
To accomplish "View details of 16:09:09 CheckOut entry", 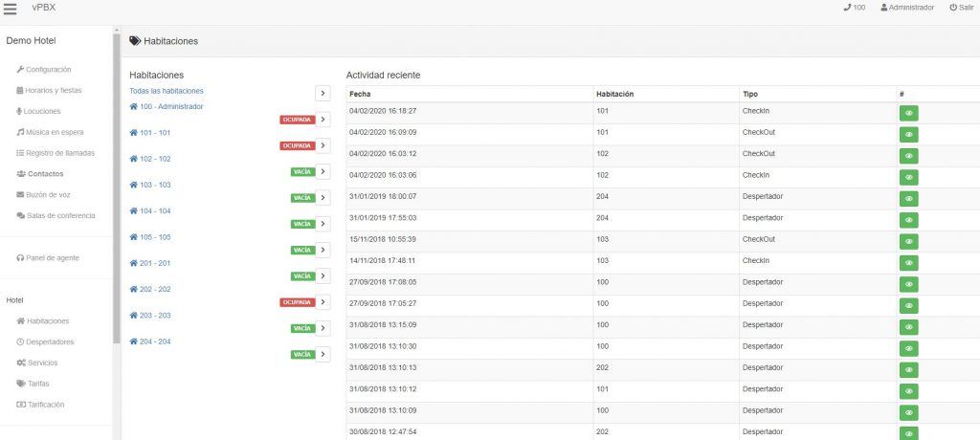I will pyautogui.click(x=908, y=134).
